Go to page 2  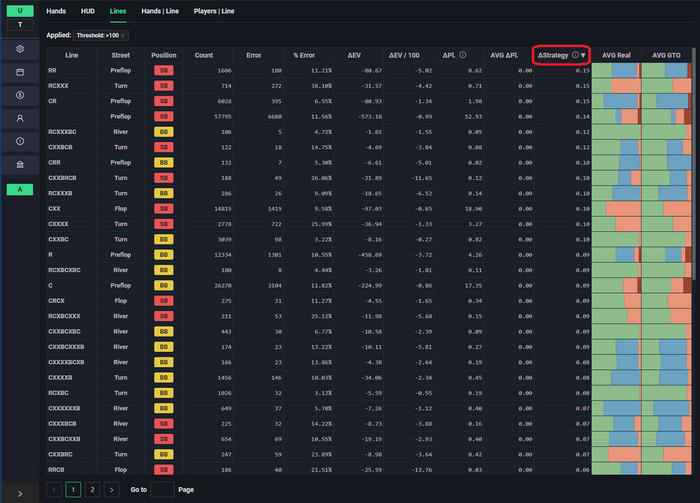92,490
